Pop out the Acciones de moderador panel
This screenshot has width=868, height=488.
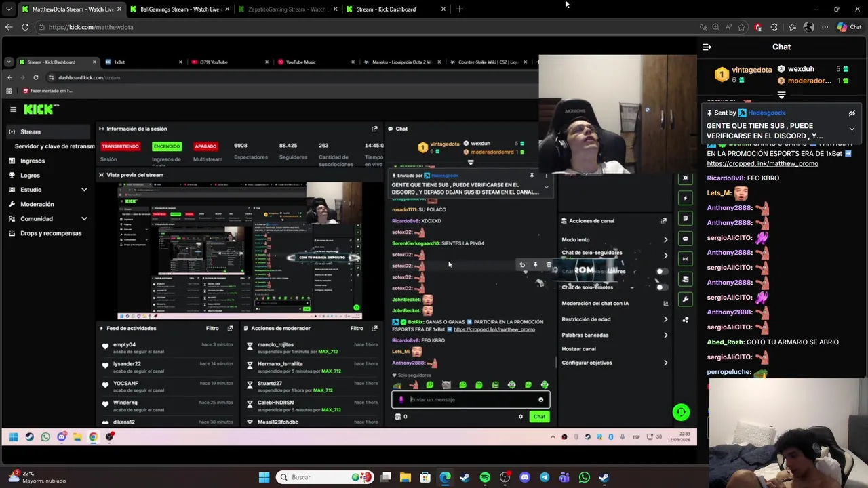pyautogui.click(x=374, y=328)
